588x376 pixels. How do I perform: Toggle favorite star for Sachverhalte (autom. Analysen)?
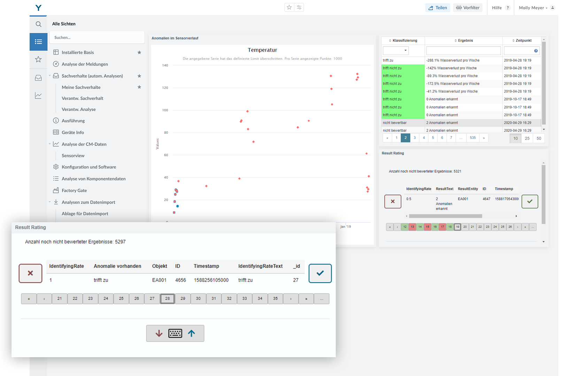[139, 76]
